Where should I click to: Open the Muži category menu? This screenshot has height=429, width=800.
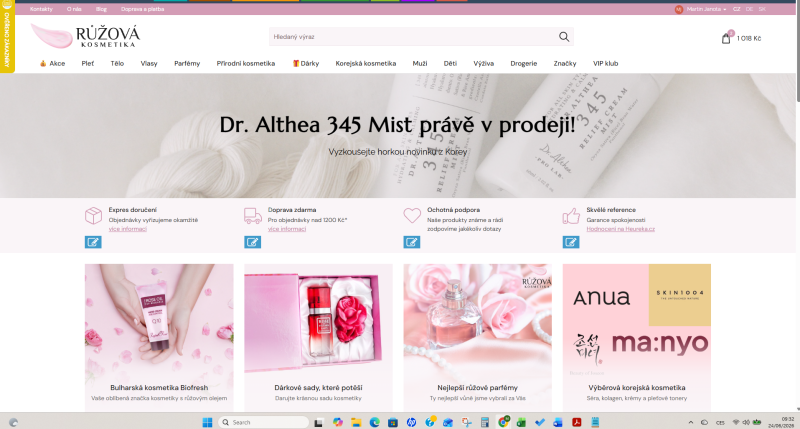[x=420, y=64]
